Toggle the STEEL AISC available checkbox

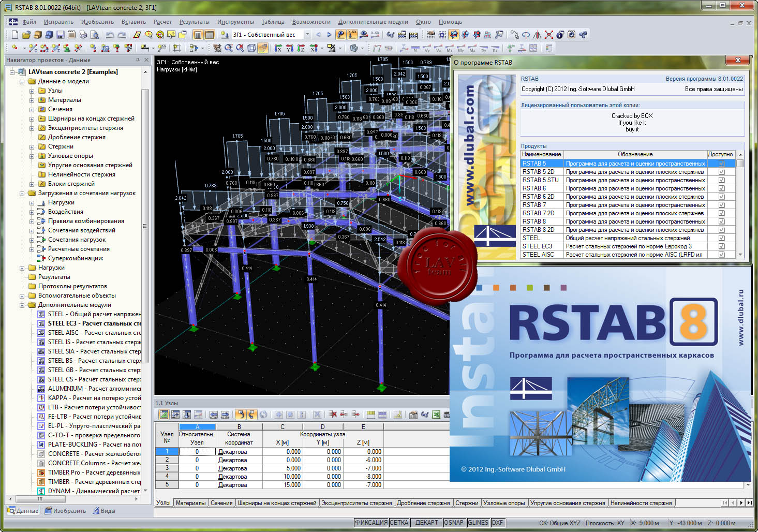(x=722, y=255)
